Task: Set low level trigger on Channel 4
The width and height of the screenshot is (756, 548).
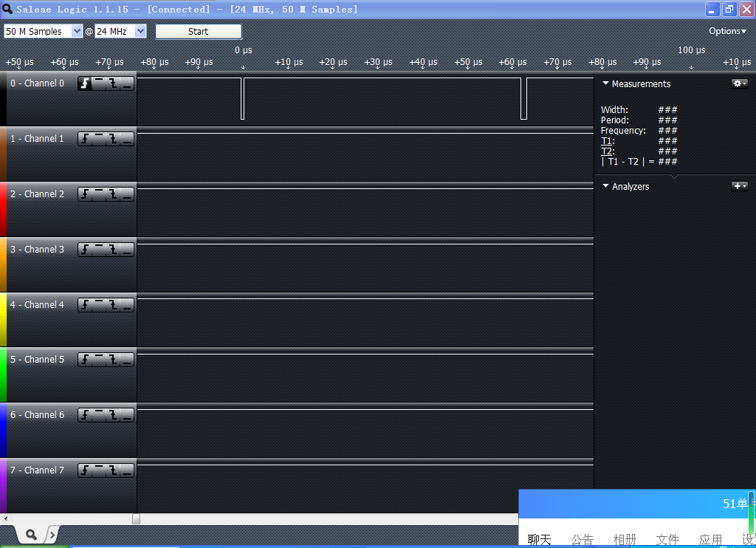Action: pos(127,305)
